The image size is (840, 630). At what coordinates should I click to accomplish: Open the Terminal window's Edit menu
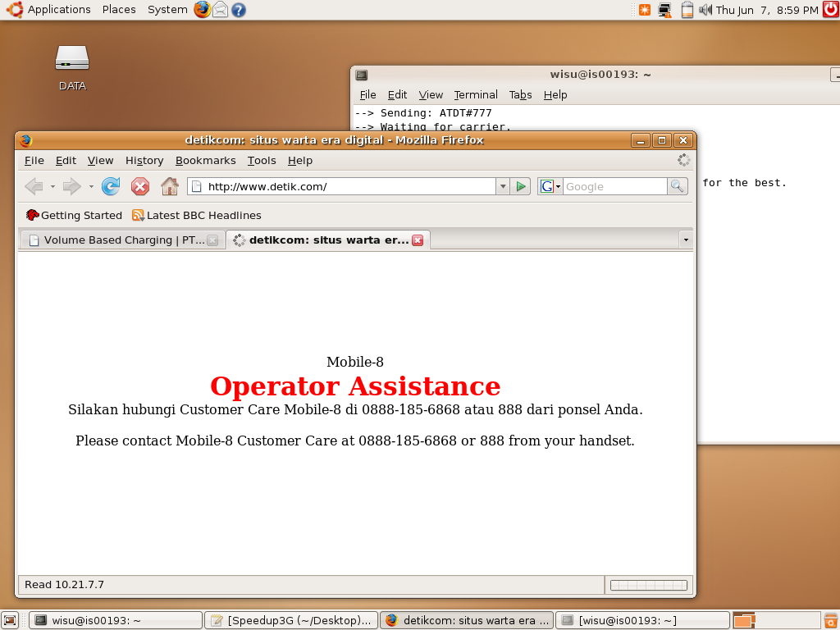pyautogui.click(x=398, y=95)
